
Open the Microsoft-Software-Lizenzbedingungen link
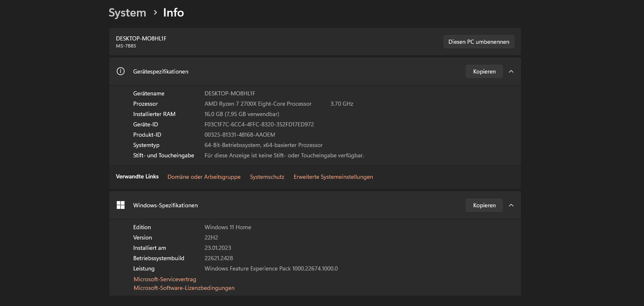coord(184,288)
